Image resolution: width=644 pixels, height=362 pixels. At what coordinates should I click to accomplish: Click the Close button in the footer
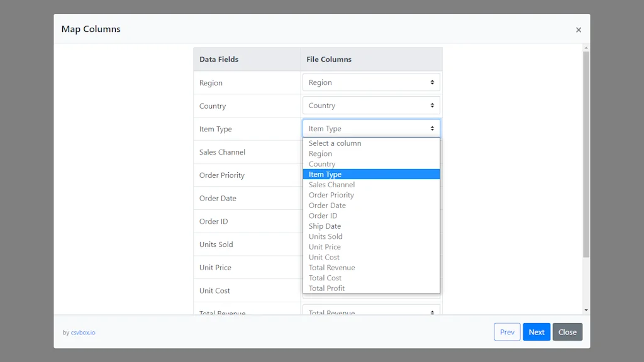click(x=567, y=332)
